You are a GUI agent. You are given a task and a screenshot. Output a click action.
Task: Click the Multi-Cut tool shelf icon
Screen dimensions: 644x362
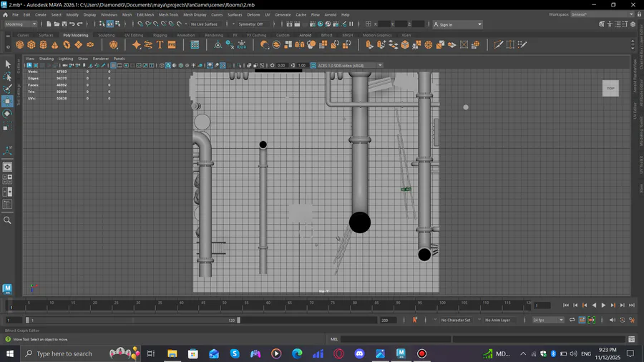499,44
